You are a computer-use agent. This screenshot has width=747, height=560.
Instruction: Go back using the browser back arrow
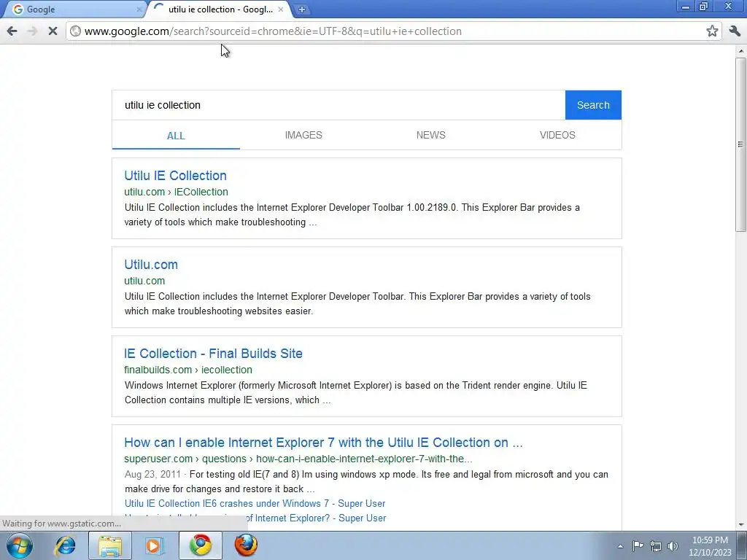click(12, 31)
